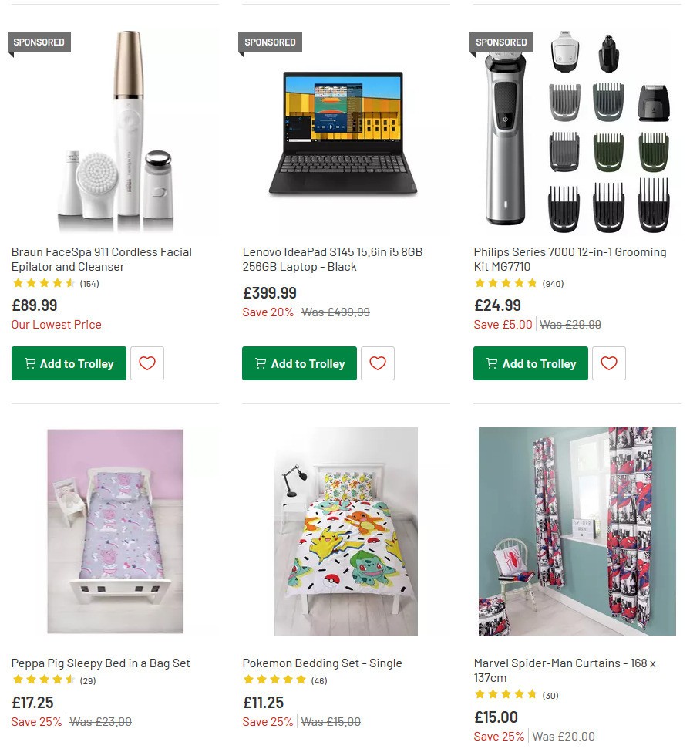The height and width of the screenshot is (749, 700).
Task: Click trolley icon on Braun Add to Trolley button
Action: (x=29, y=363)
